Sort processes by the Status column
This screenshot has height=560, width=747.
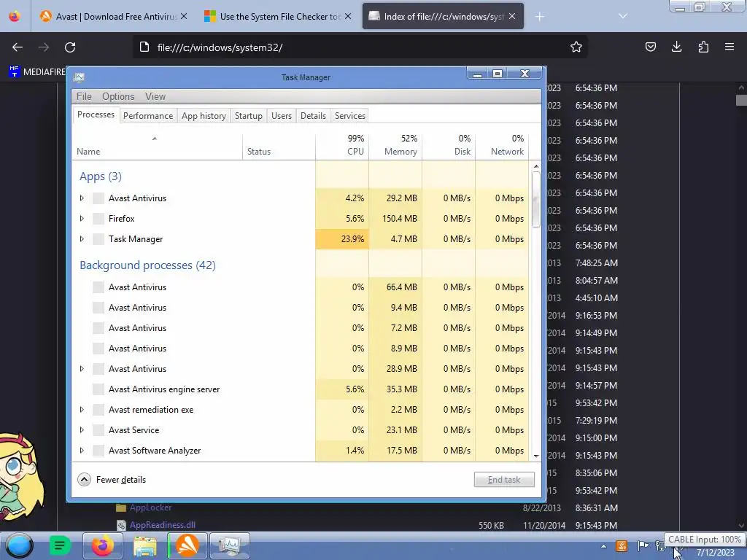click(279, 147)
